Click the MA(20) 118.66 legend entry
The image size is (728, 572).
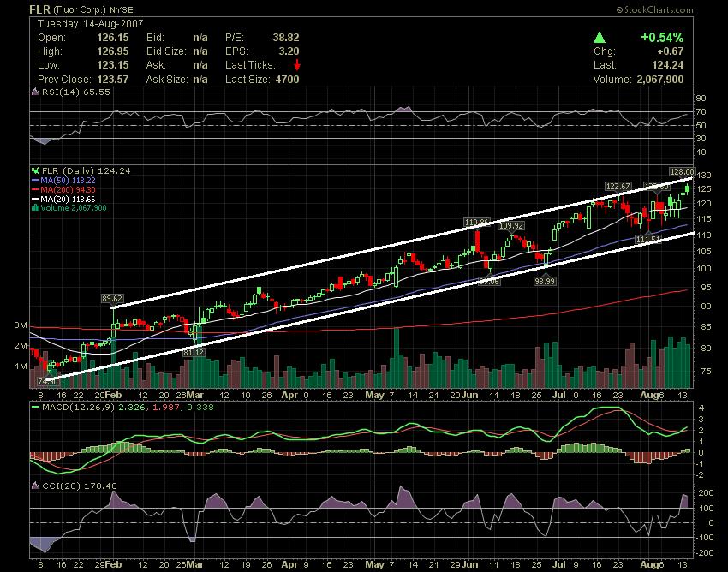[68, 200]
